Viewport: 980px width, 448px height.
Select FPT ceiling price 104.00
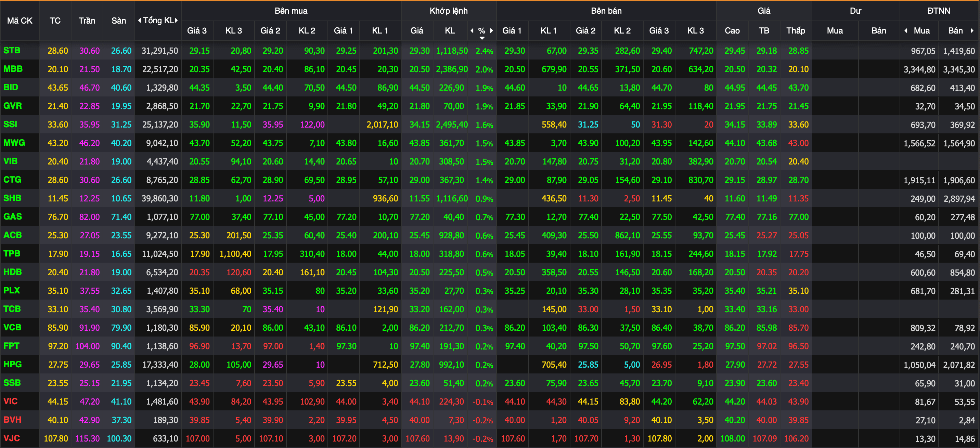point(88,346)
